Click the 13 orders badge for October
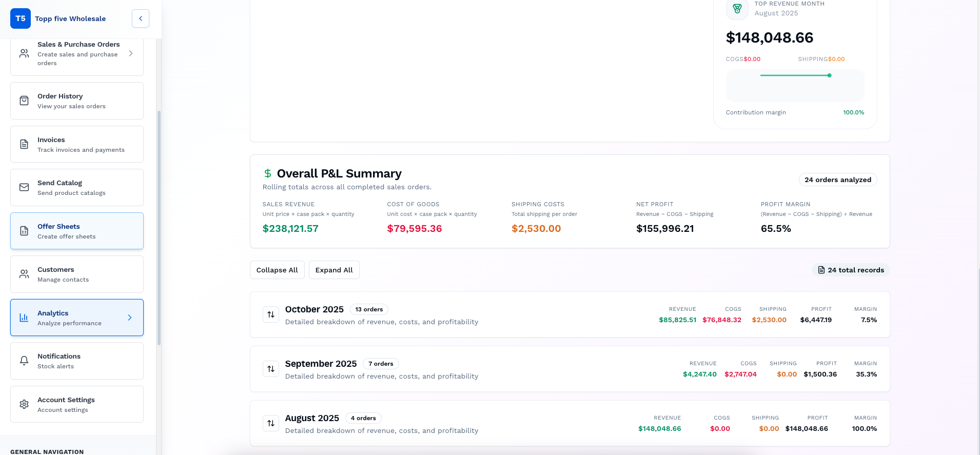The image size is (980, 455). (369, 309)
